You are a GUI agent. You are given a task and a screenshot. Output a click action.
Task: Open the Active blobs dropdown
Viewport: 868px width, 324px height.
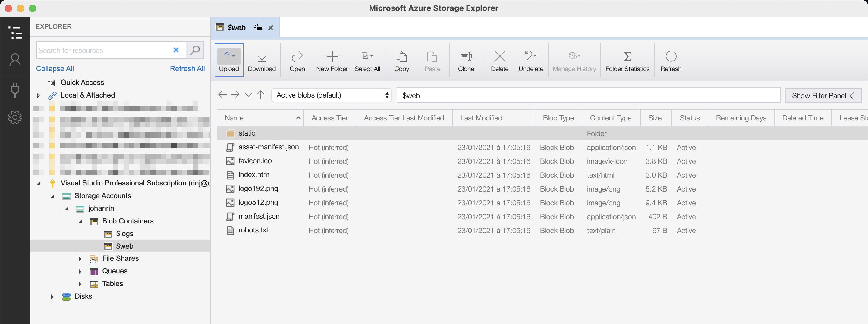tap(331, 95)
